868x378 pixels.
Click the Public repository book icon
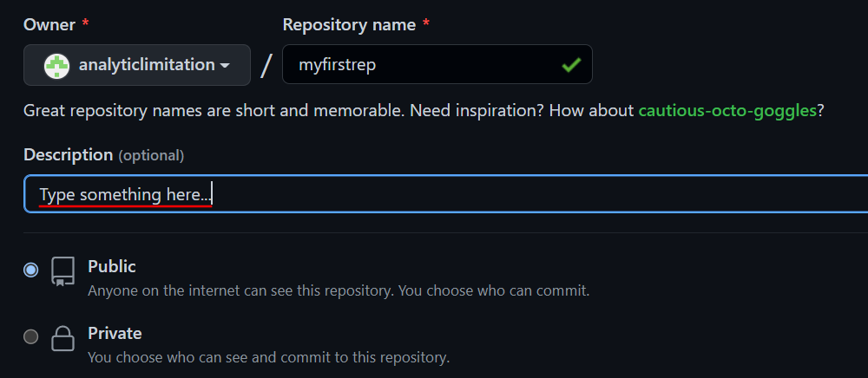click(x=62, y=270)
